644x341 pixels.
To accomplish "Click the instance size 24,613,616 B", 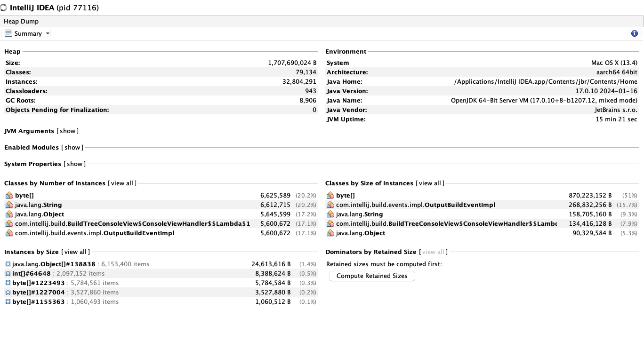I will (271, 264).
